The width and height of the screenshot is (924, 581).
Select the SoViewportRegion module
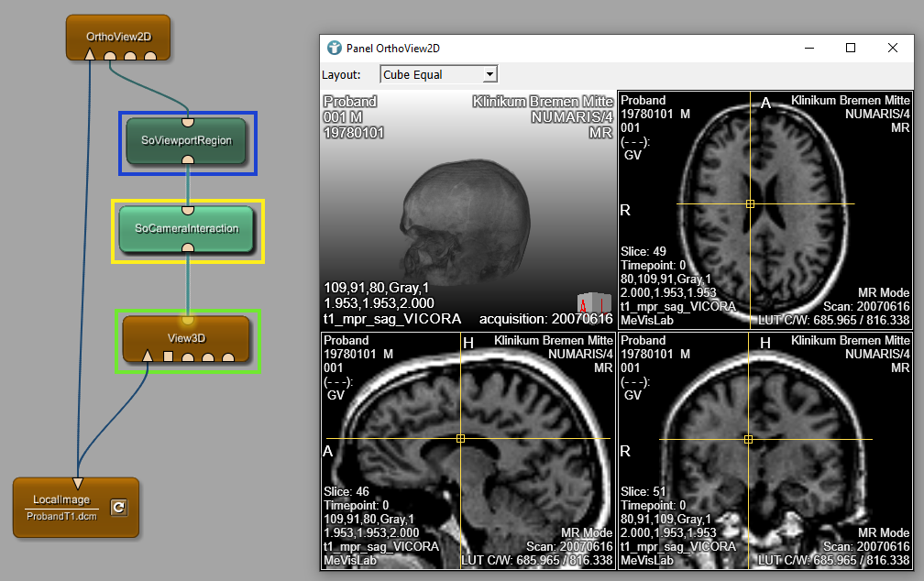[x=187, y=141]
